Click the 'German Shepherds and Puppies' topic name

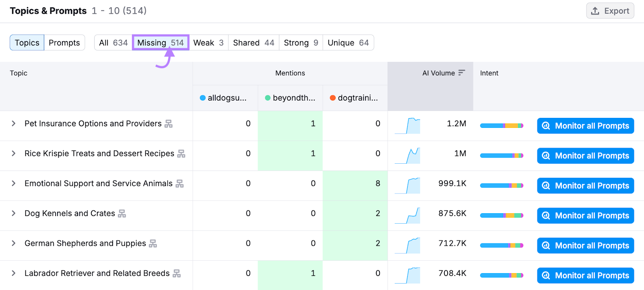point(85,243)
